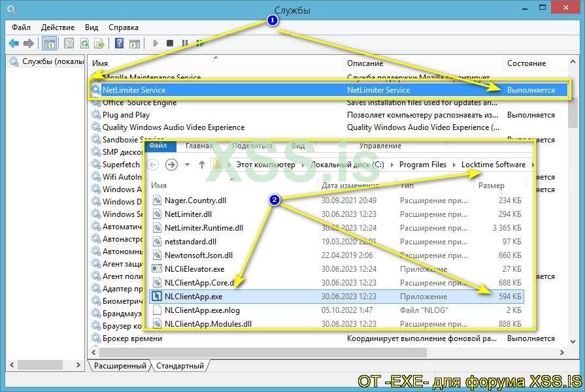
Task: Expand chevron after Program Files breadcrumb
Action: pyautogui.click(x=454, y=165)
